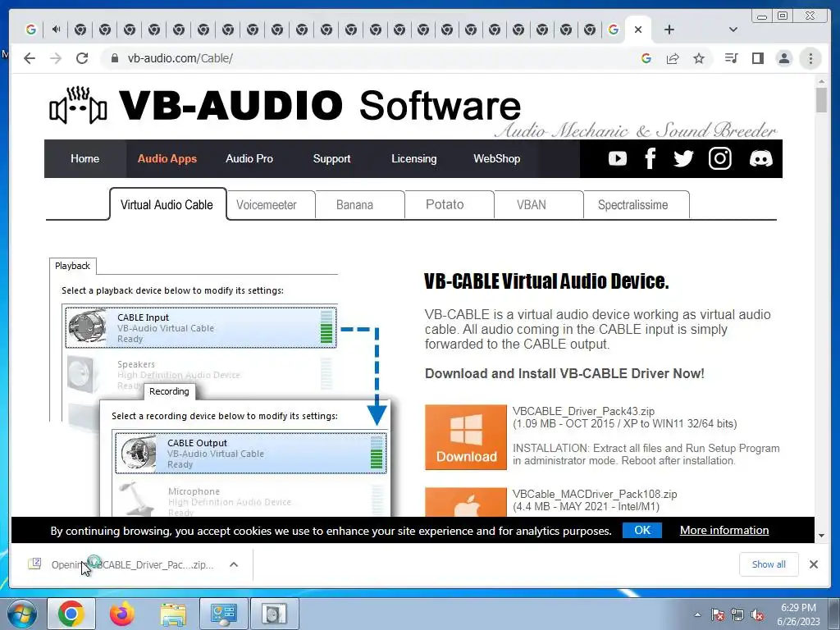Share this page icon

pyautogui.click(x=673, y=58)
